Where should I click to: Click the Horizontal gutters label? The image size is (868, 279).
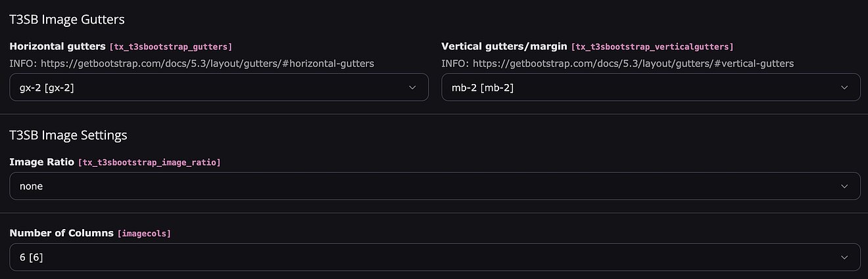click(57, 47)
